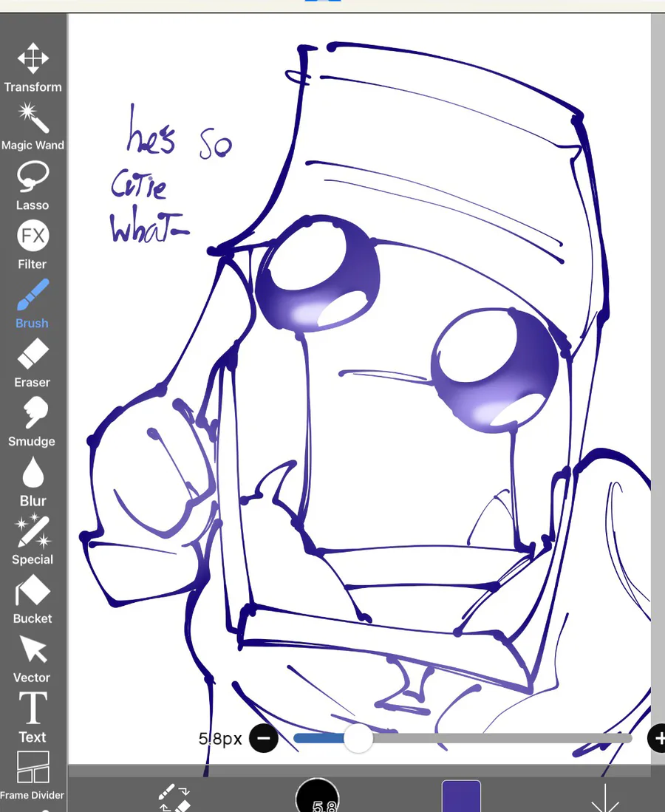Select the Brush tool
Viewport: 665px width, 812px height.
click(x=33, y=304)
